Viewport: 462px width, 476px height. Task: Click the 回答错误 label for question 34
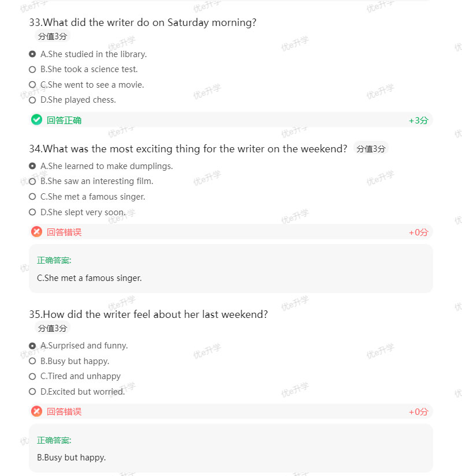64,232
